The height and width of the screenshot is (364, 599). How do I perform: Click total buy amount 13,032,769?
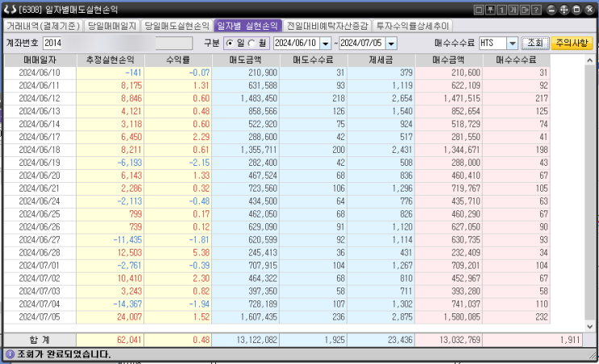pos(460,340)
